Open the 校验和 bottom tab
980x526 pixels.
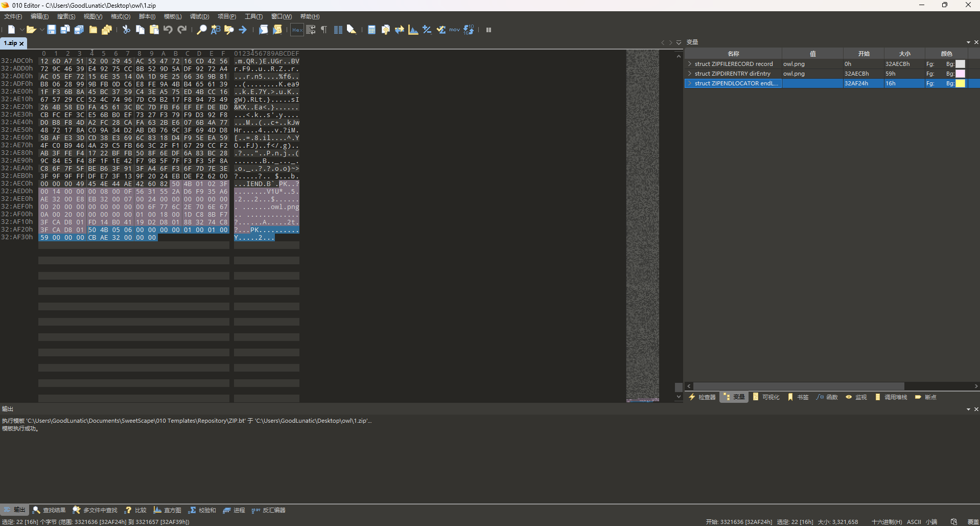click(202, 510)
